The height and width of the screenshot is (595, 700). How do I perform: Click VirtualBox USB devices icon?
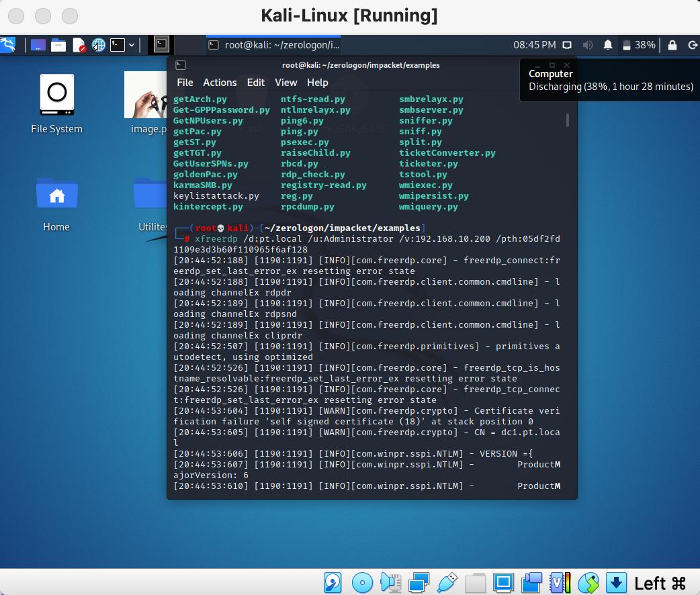(447, 583)
